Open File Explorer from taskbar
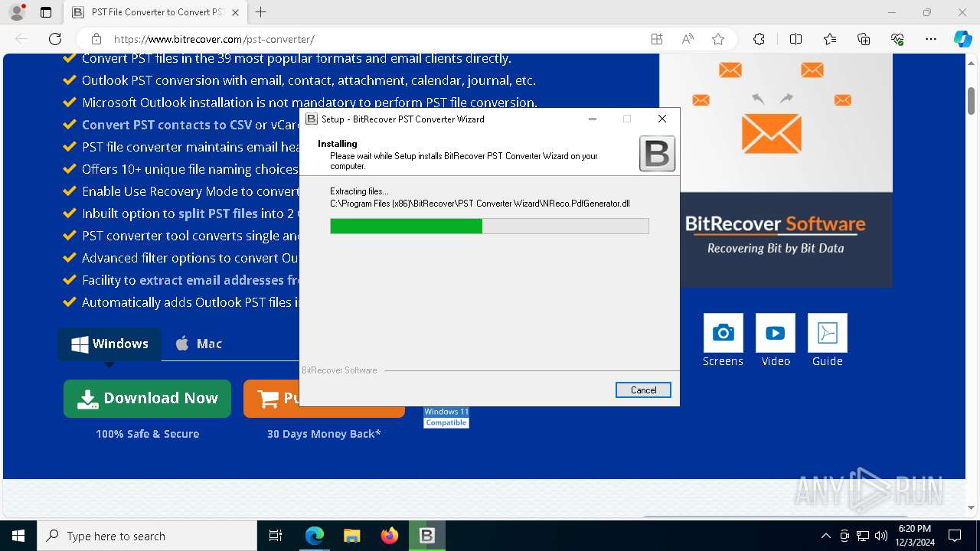 352,536
